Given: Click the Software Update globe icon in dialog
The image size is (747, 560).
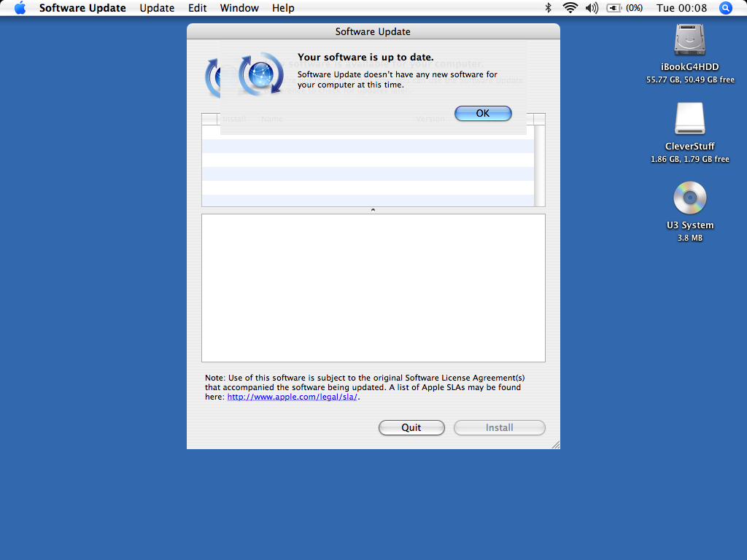Looking at the screenshot, I should 261,74.
